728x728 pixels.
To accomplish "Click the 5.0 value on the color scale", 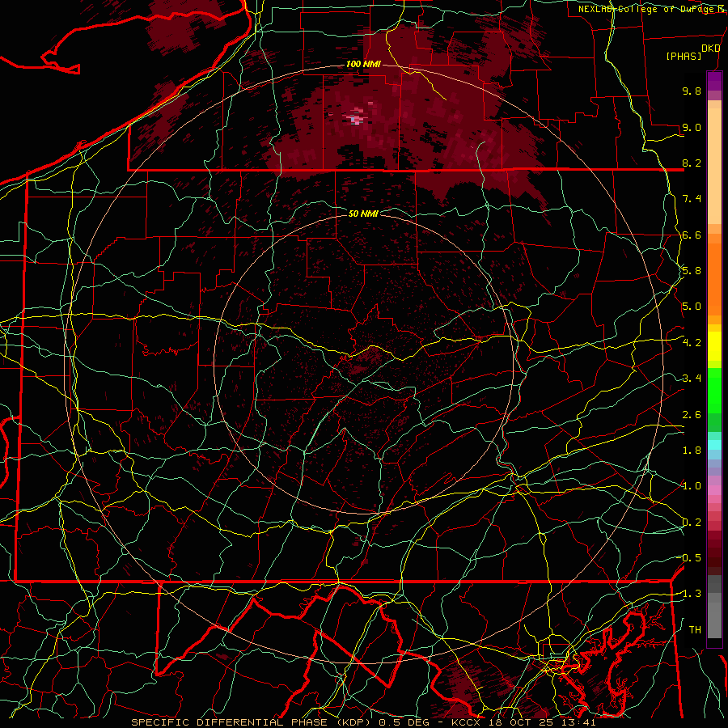I will pyautogui.click(x=692, y=307).
